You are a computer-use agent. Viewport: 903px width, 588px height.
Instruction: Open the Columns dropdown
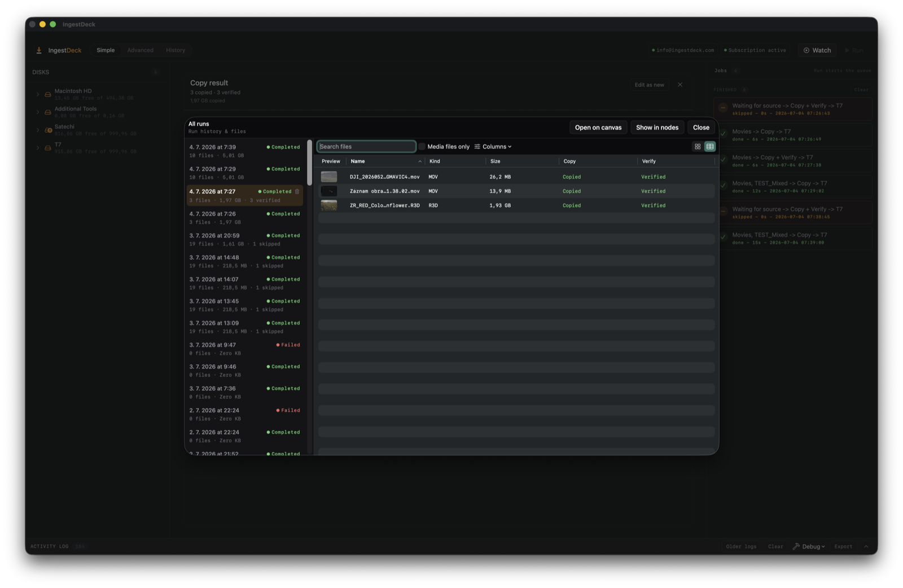(x=493, y=147)
